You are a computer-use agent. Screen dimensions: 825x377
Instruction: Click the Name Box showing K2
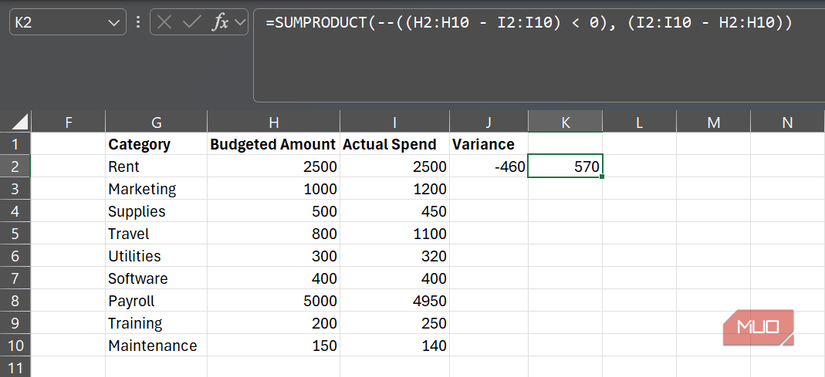tap(67, 22)
